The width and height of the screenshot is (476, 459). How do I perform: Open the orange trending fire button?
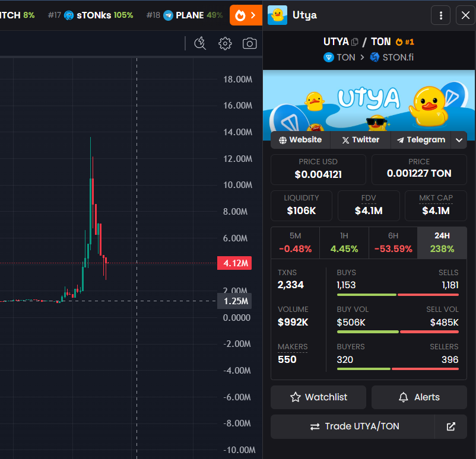(x=246, y=15)
